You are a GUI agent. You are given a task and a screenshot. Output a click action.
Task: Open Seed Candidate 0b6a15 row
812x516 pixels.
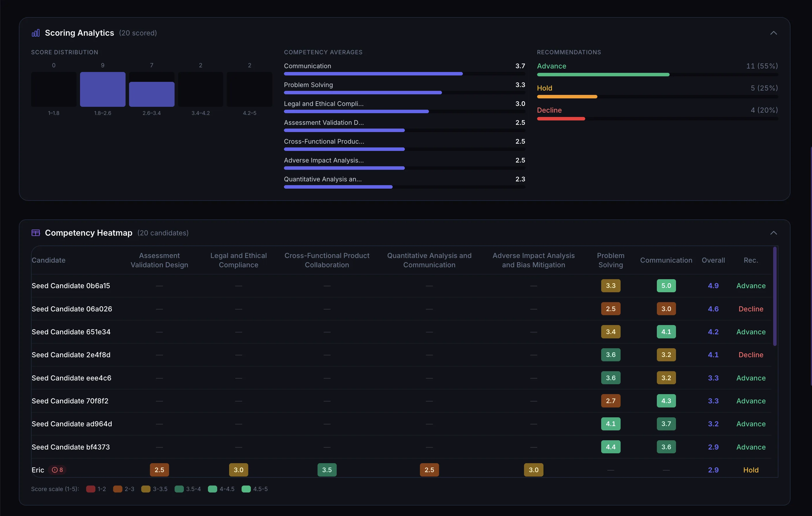click(401, 286)
